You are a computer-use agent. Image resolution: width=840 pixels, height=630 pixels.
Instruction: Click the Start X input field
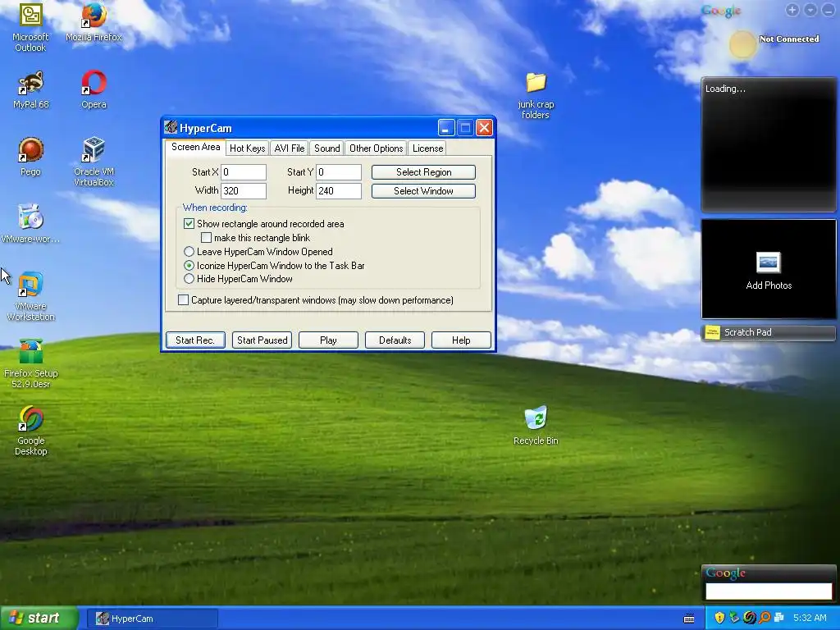point(243,172)
